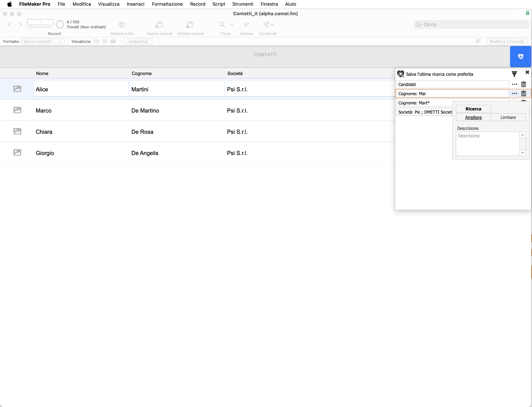Image resolution: width=532 pixels, height=407 pixels.
Task: Expand the Trova dropdown arrow
Action: (232, 24)
